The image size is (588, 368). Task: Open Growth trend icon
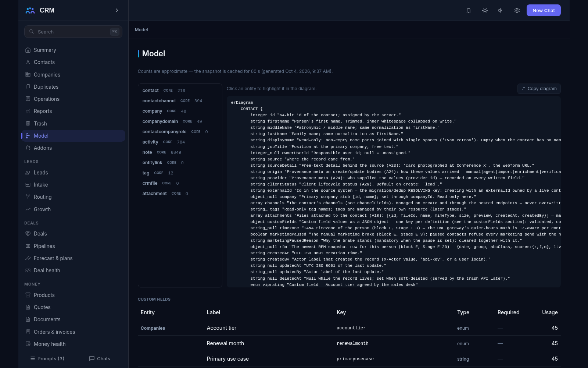point(28,209)
